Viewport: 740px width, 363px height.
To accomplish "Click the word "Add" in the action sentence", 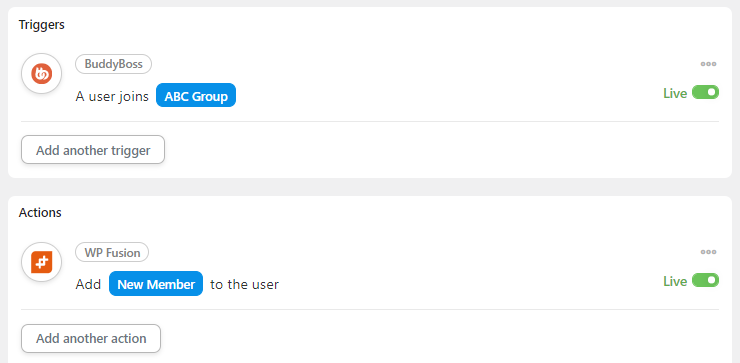I will click(x=88, y=285).
